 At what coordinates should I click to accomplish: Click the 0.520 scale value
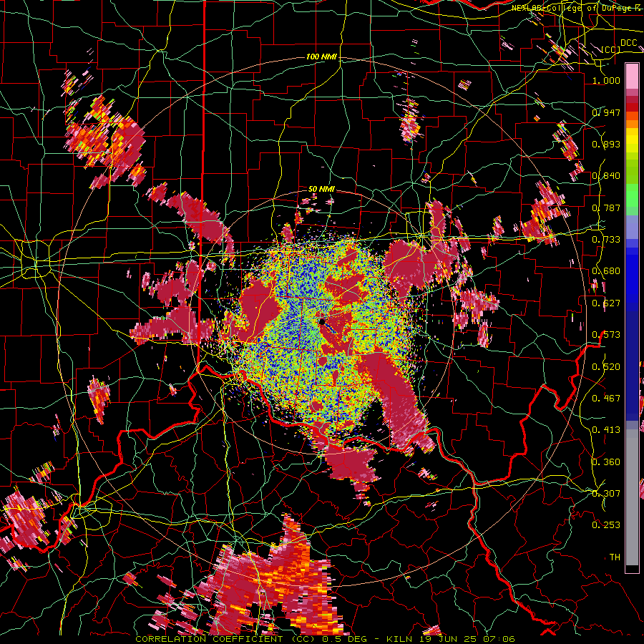[606, 367]
